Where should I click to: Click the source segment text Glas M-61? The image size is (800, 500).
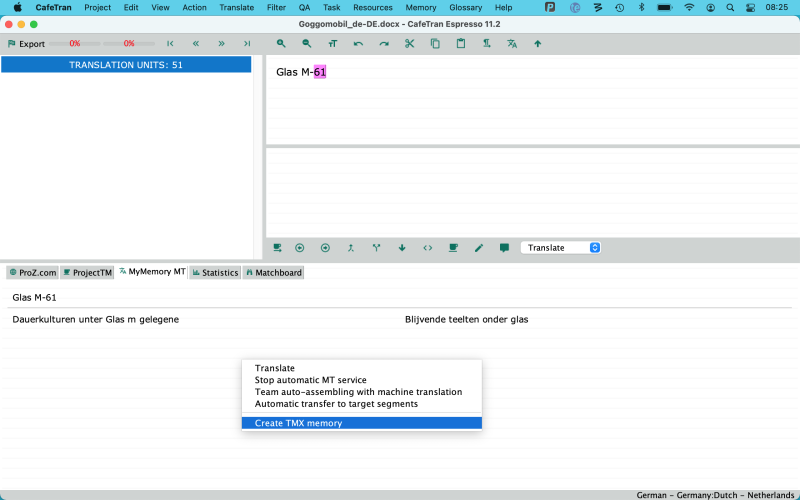[x=301, y=72]
